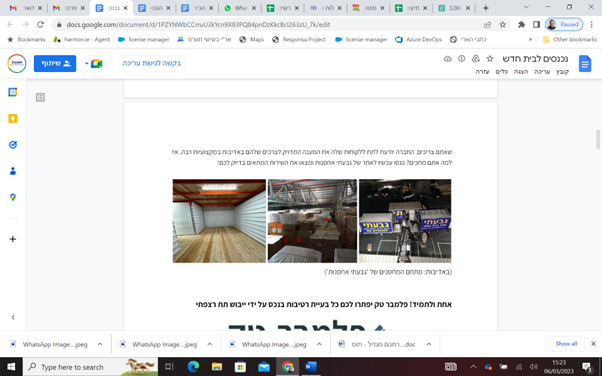The width and height of the screenshot is (602, 376).
Task: Open the קובץ (File) menu
Action: pos(562,72)
